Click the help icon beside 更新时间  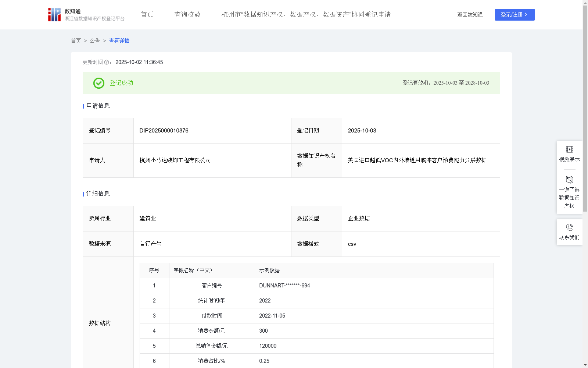pos(107,62)
